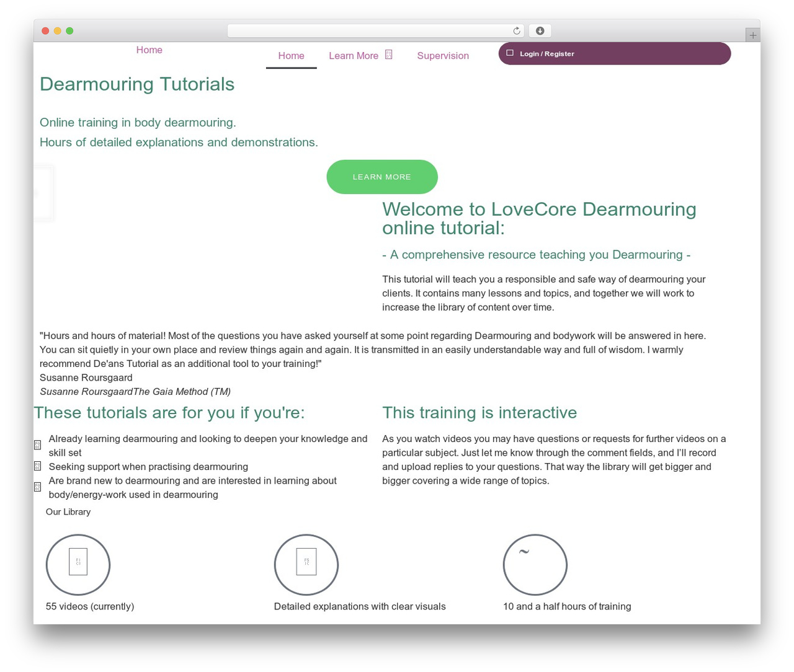Click 'Seeking support when practising dearmouring' text
This screenshot has width=794, height=672.
[148, 467]
